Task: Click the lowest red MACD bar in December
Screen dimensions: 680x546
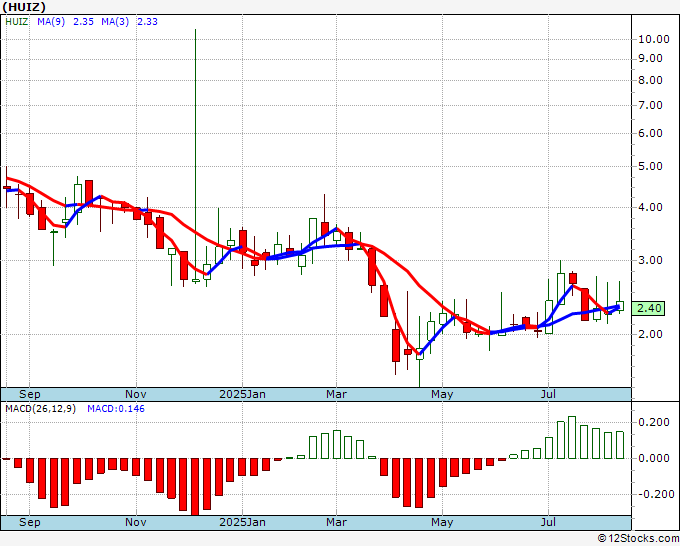Action: click(x=195, y=487)
